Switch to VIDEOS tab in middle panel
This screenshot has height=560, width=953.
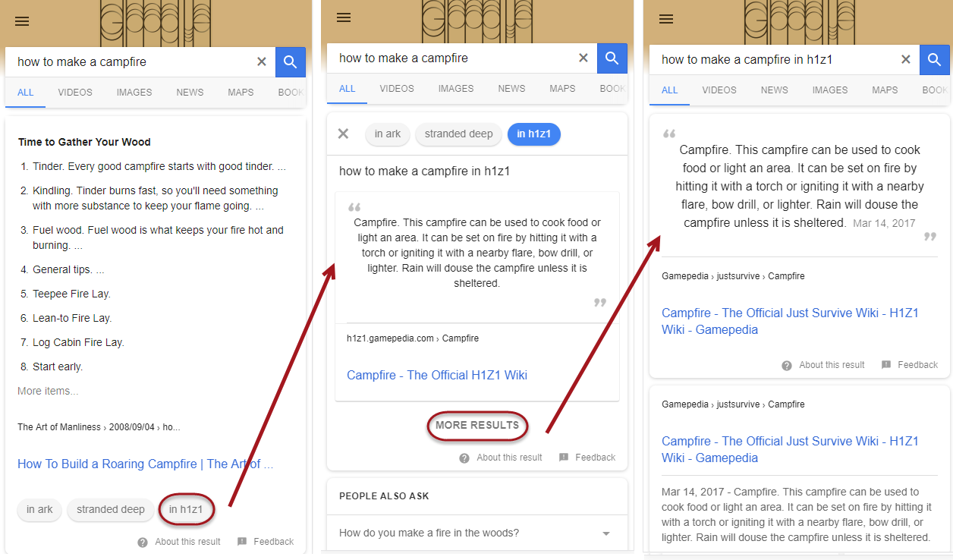click(x=397, y=89)
